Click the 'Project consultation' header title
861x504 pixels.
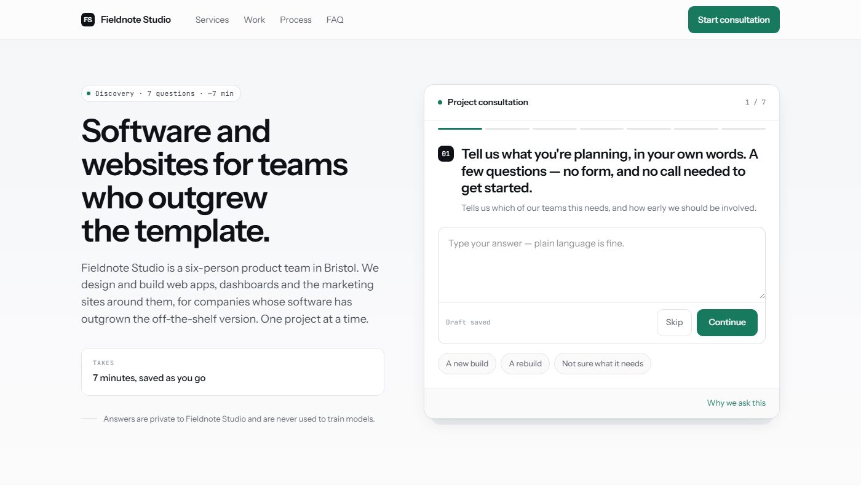(x=488, y=102)
